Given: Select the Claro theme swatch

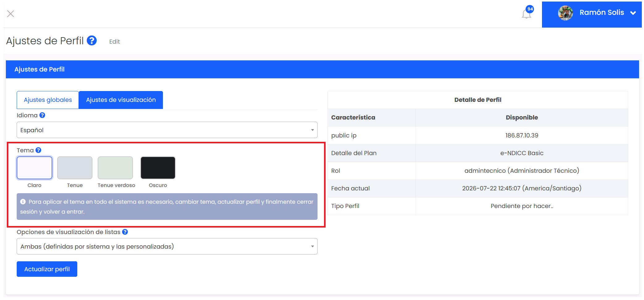Looking at the screenshot, I should point(35,168).
